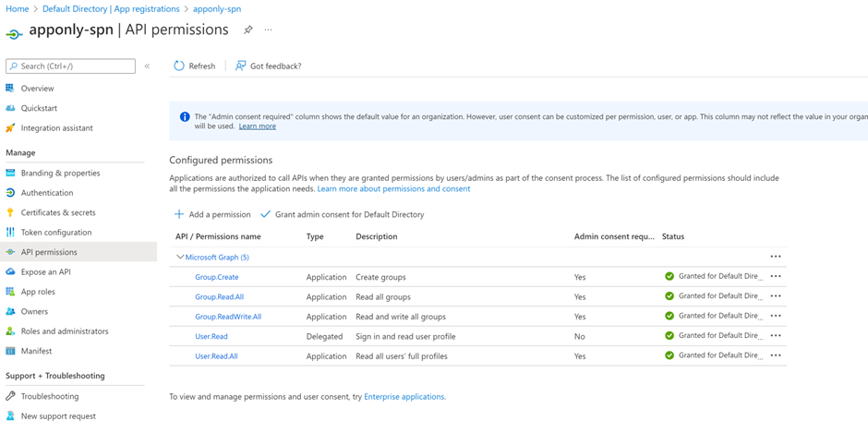The width and height of the screenshot is (868, 445).
Task: Select Authentication in the left menu
Action: coord(47,193)
